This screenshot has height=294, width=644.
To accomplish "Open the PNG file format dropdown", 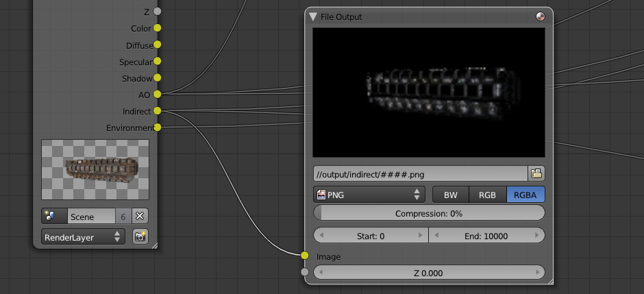I will click(x=369, y=195).
